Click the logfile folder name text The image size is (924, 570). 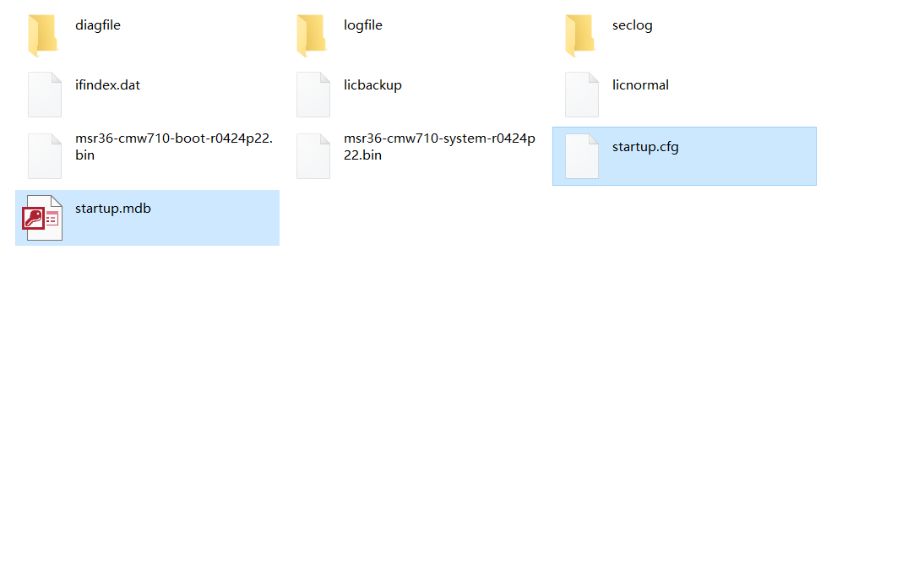click(363, 25)
